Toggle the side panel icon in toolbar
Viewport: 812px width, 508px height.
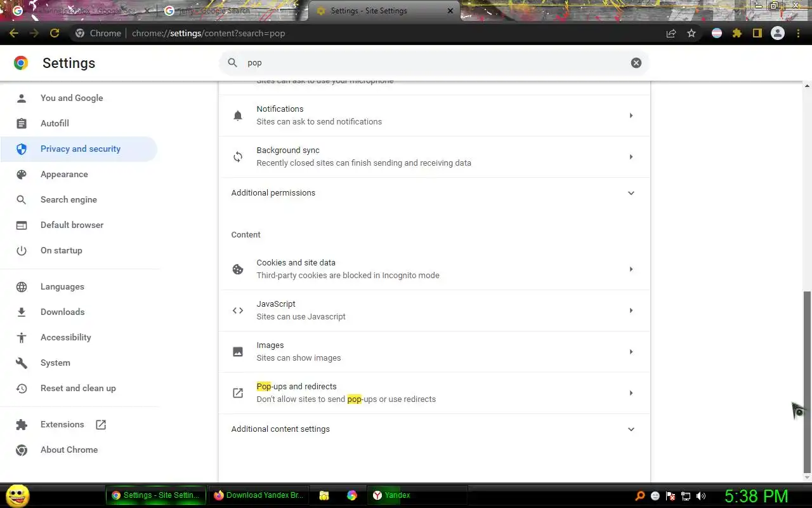(x=757, y=33)
